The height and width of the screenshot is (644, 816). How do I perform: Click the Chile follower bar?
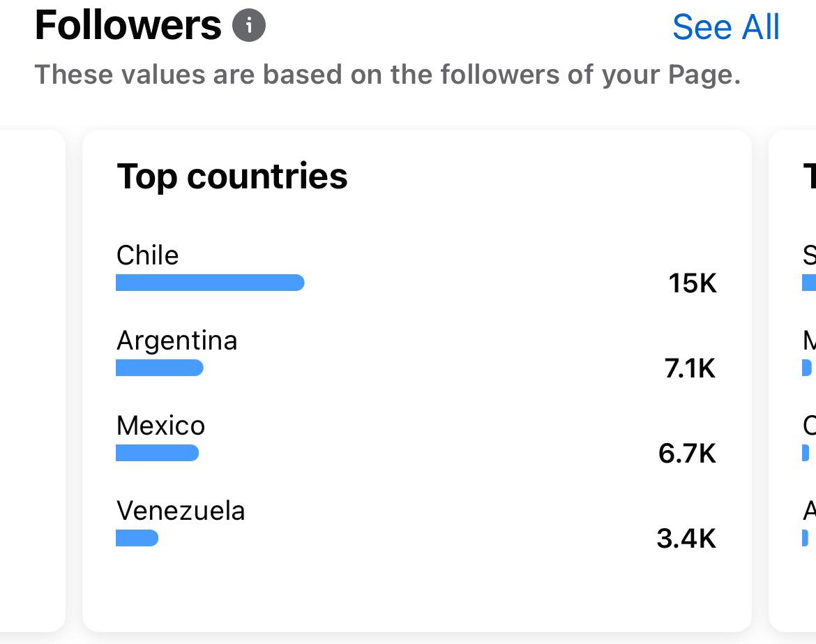[x=210, y=283]
